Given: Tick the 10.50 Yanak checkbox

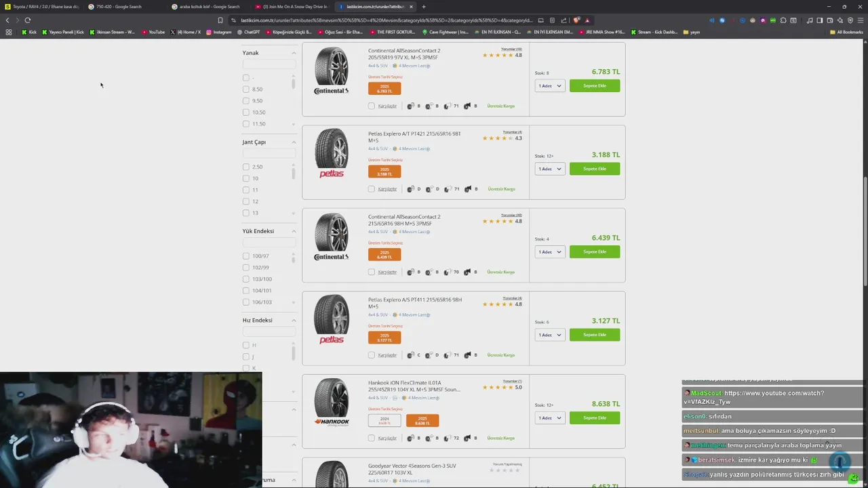Looking at the screenshot, I should coord(246,113).
